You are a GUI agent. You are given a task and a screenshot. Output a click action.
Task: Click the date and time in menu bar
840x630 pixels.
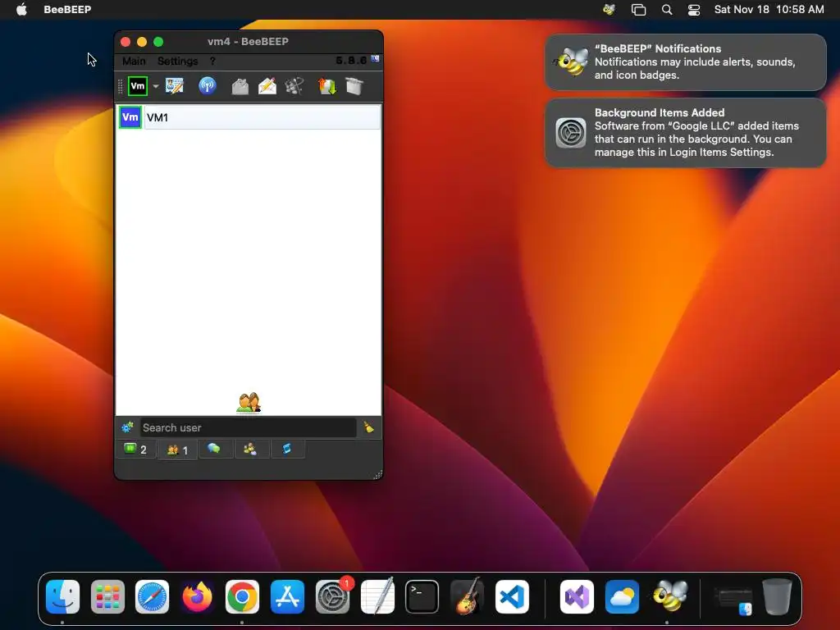(769, 9)
